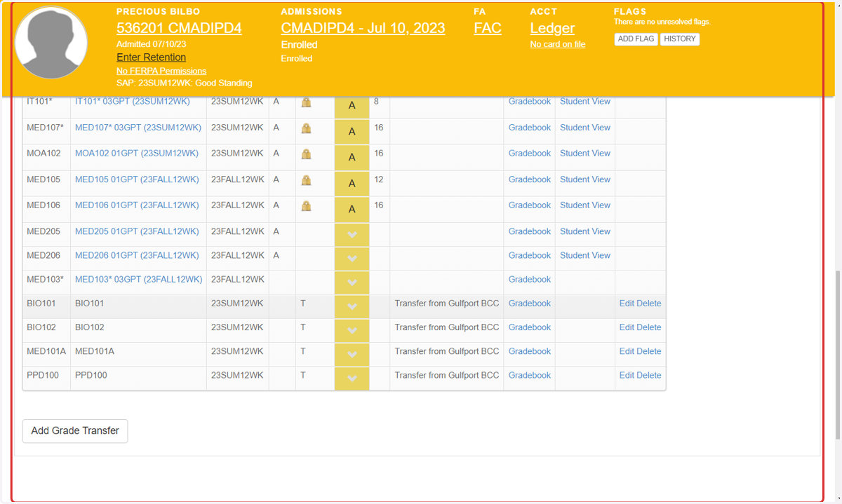Open Student View for MED106
Image resolution: width=842 pixels, height=504 pixels.
[x=585, y=205]
